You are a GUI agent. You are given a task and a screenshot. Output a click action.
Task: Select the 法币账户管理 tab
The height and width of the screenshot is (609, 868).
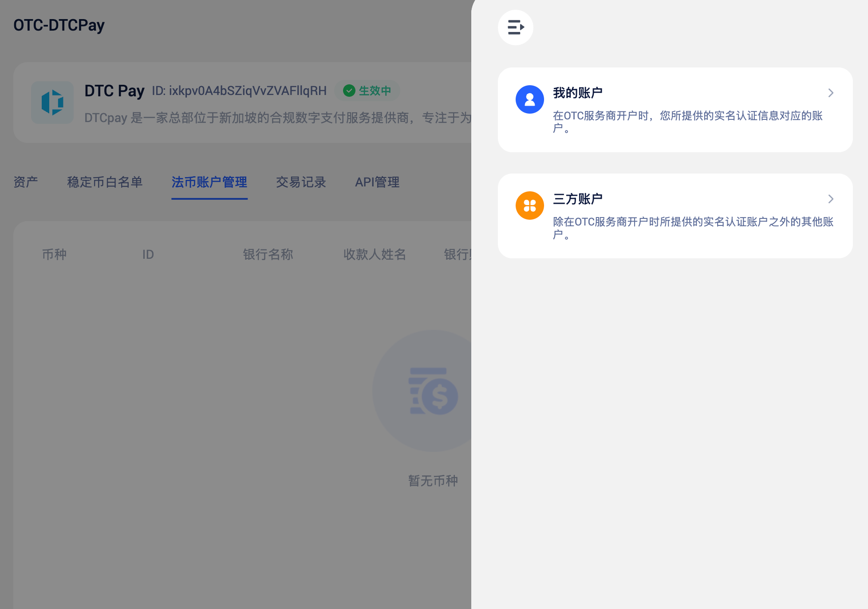[209, 182]
